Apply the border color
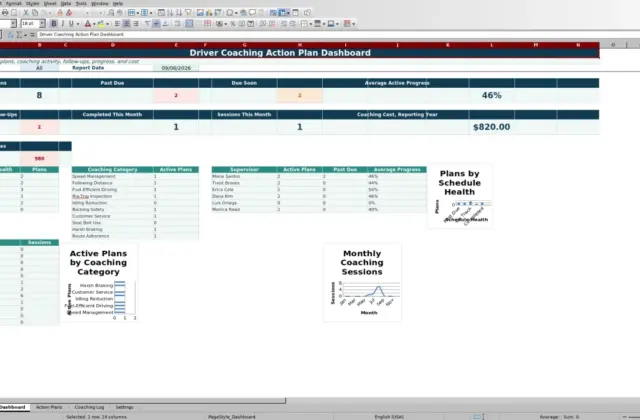This screenshot has height=420, width=640. pos(331,24)
